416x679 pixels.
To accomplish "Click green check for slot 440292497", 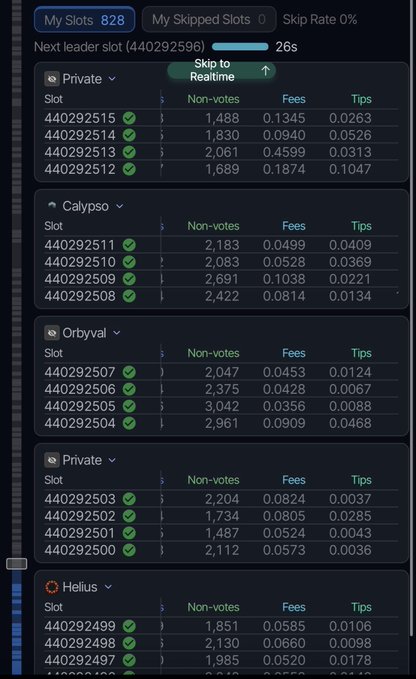I will 129,660.
